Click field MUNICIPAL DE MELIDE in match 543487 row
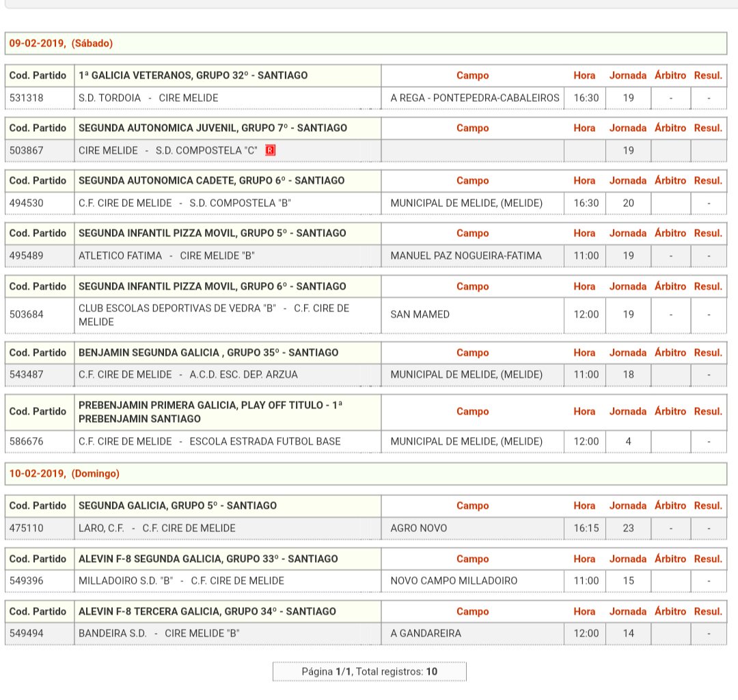The height and width of the screenshot is (700, 738). tap(467, 374)
